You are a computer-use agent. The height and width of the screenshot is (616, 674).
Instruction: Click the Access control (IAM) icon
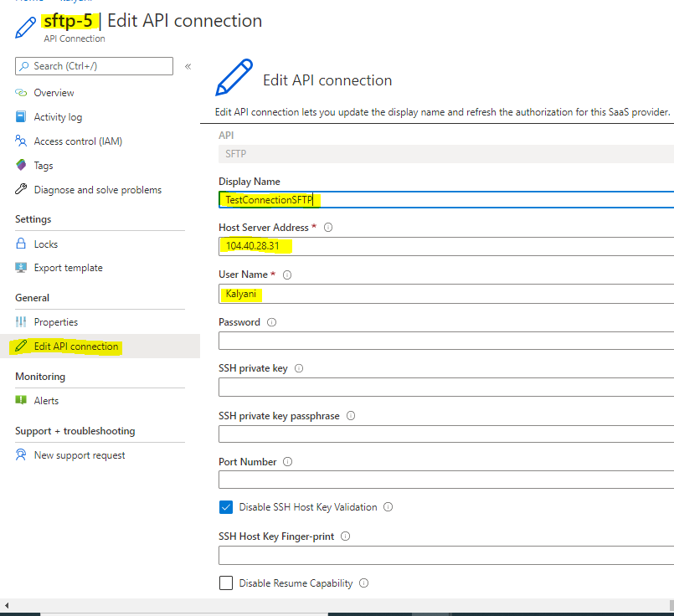(21, 141)
